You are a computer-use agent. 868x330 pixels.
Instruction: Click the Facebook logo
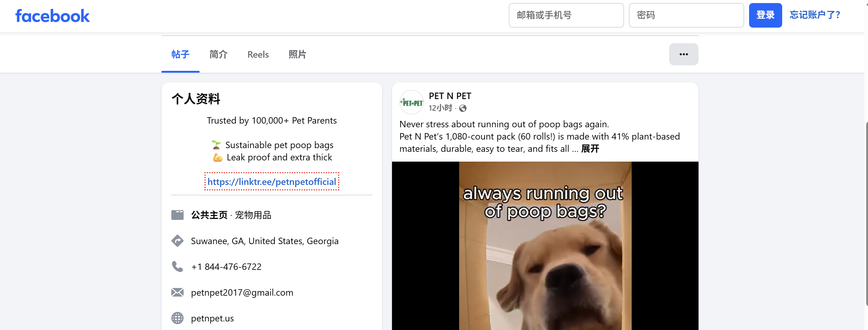tap(53, 16)
